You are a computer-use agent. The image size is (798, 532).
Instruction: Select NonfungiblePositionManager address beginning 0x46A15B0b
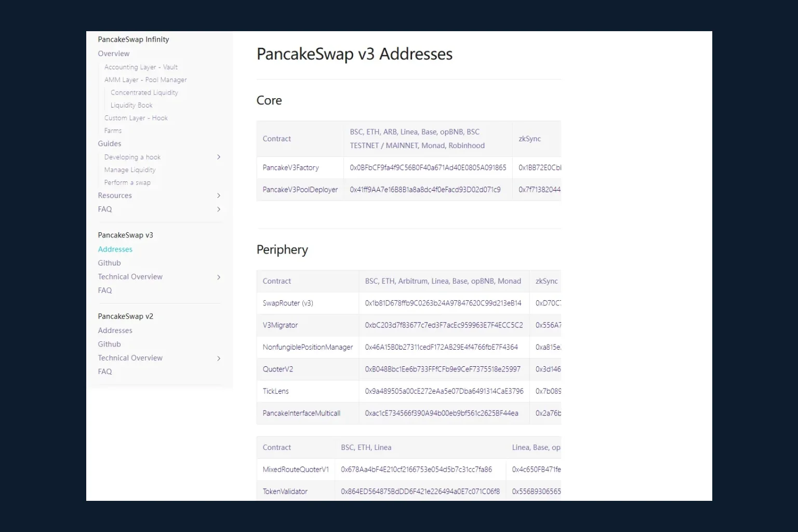(442, 347)
